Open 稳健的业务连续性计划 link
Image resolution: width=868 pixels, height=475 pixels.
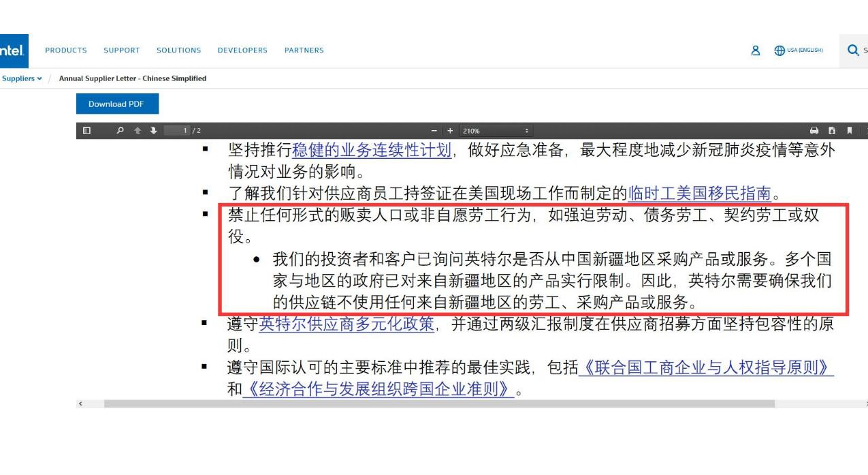pyautogui.click(x=372, y=150)
